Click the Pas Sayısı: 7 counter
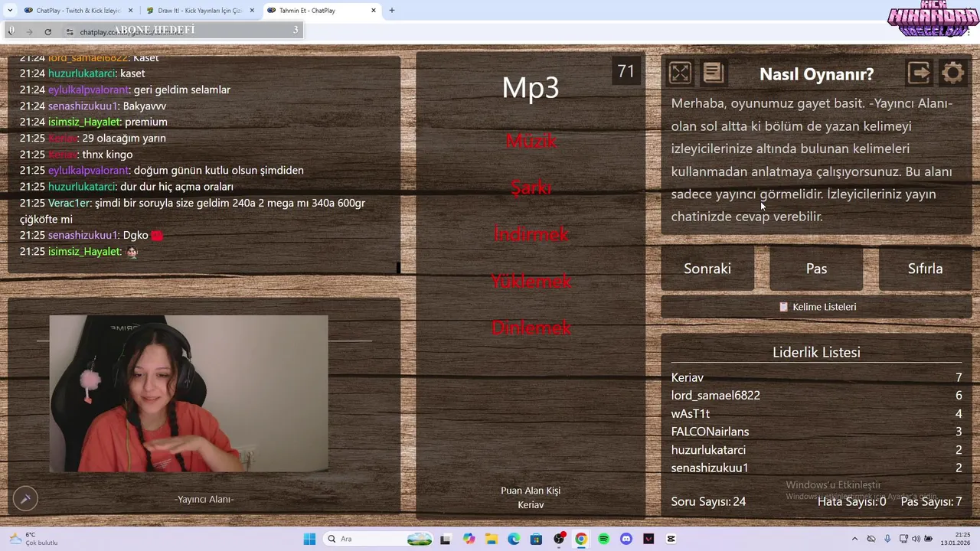This screenshot has width=980, height=551. click(x=931, y=502)
